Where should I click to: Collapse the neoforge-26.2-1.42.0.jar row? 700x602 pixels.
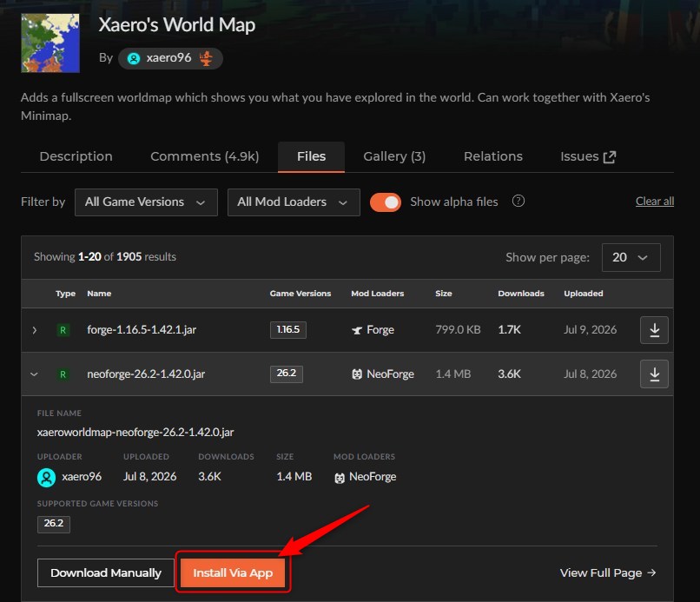35,374
